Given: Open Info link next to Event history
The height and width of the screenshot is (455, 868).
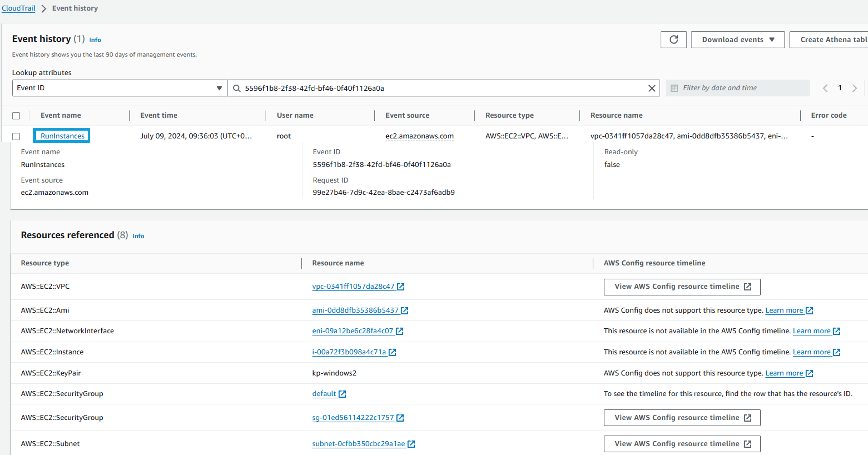Looking at the screenshot, I should click(x=95, y=40).
